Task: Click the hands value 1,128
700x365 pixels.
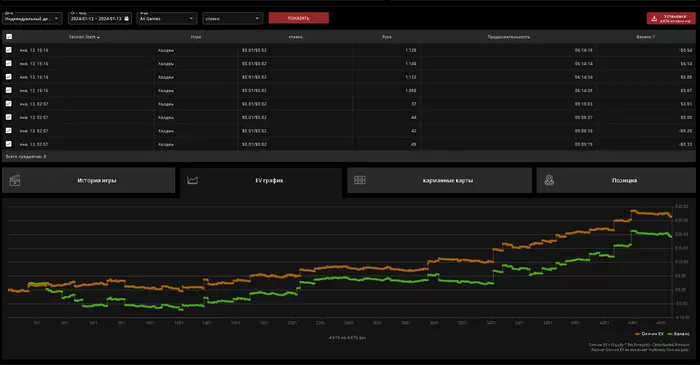Action: click(411, 50)
